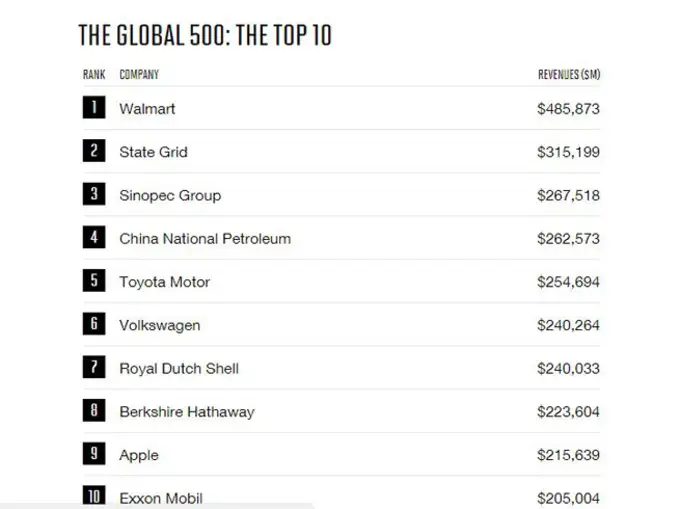Click the rank 2 badge icon

(x=93, y=152)
